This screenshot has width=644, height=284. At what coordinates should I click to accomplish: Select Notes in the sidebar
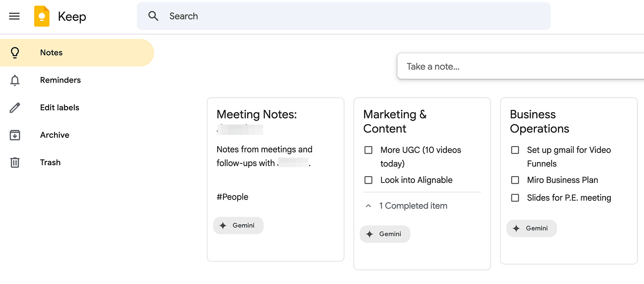tap(51, 53)
